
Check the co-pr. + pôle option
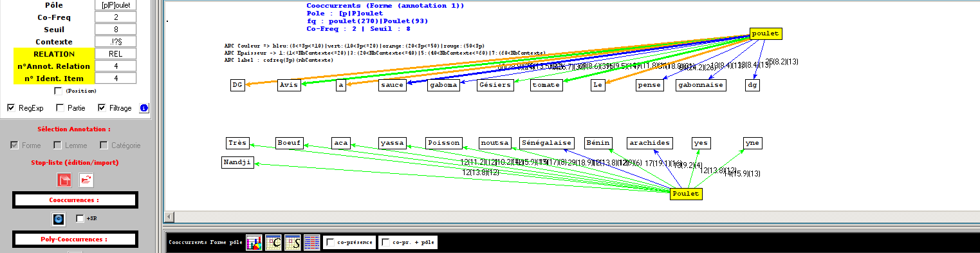pos(385,243)
